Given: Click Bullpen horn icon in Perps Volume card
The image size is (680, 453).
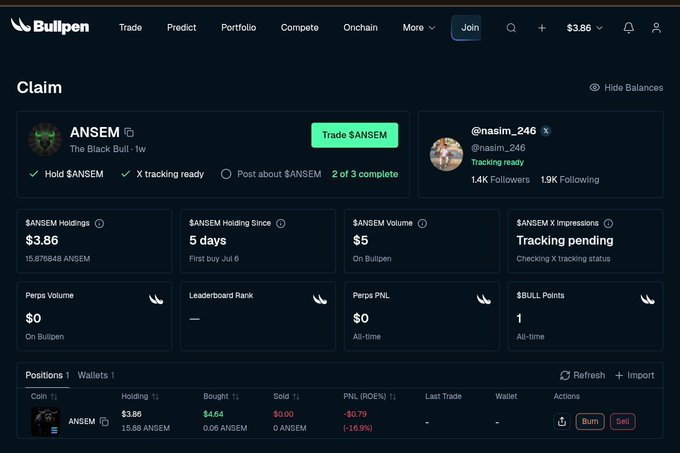Looking at the screenshot, I should [x=156, y=299].
